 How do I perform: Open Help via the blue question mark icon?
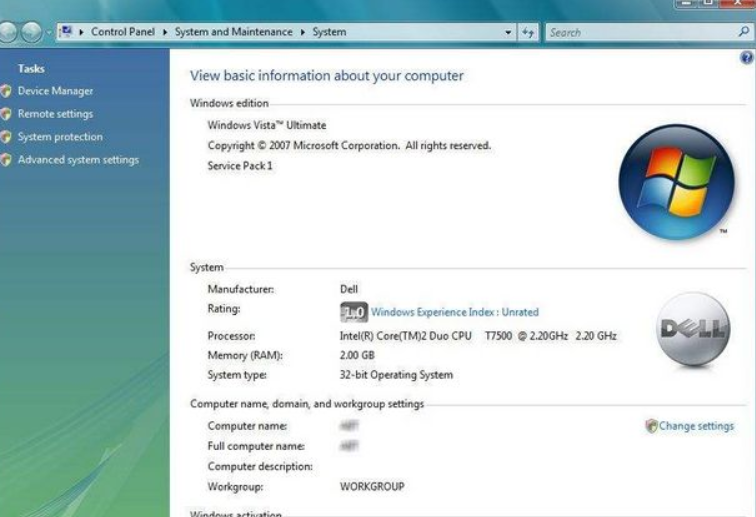(746, 59)
